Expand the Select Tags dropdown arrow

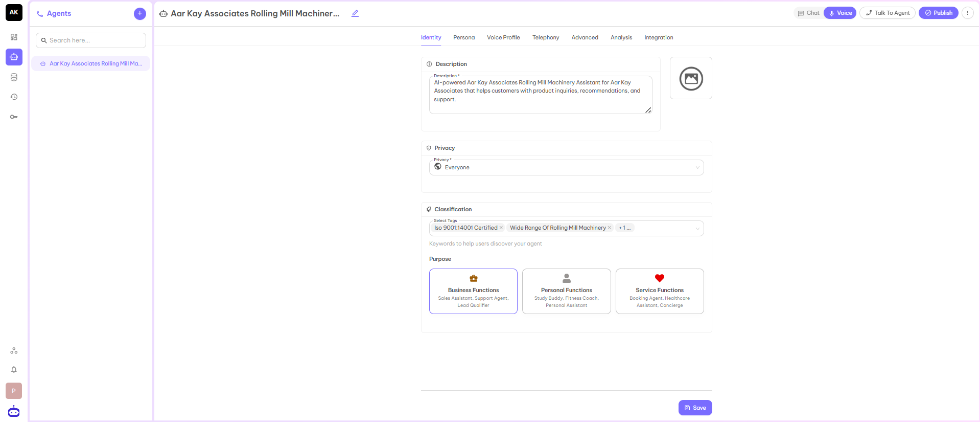pos(697,229)
